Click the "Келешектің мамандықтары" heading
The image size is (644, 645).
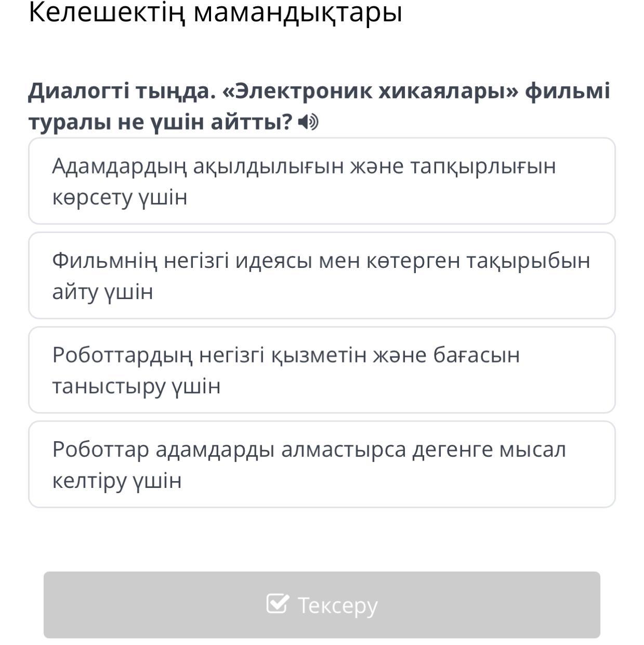[x=216, y=13]
